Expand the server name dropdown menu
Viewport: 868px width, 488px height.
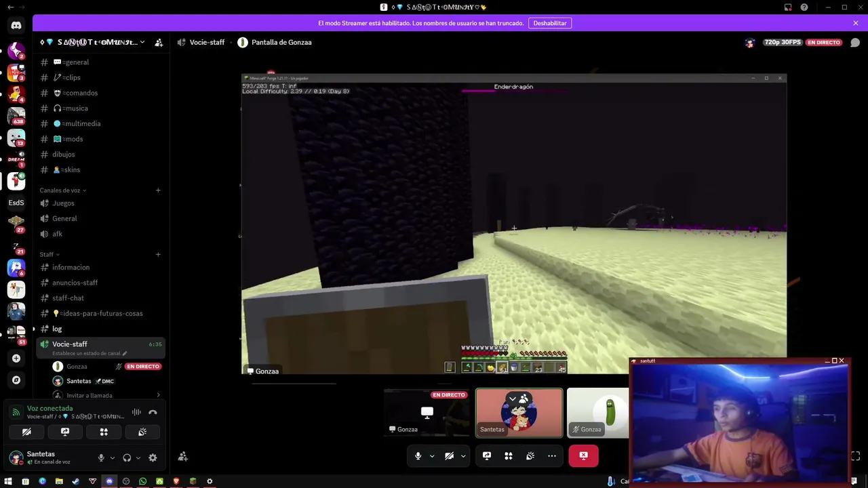[142, 42]
